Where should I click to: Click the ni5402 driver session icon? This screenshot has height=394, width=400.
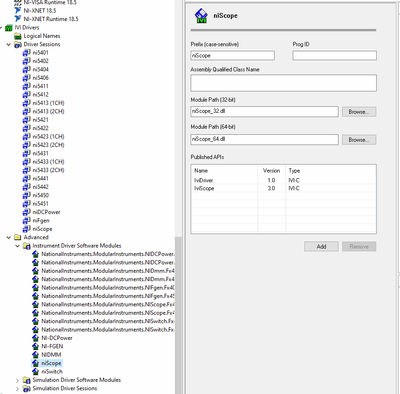27,61
